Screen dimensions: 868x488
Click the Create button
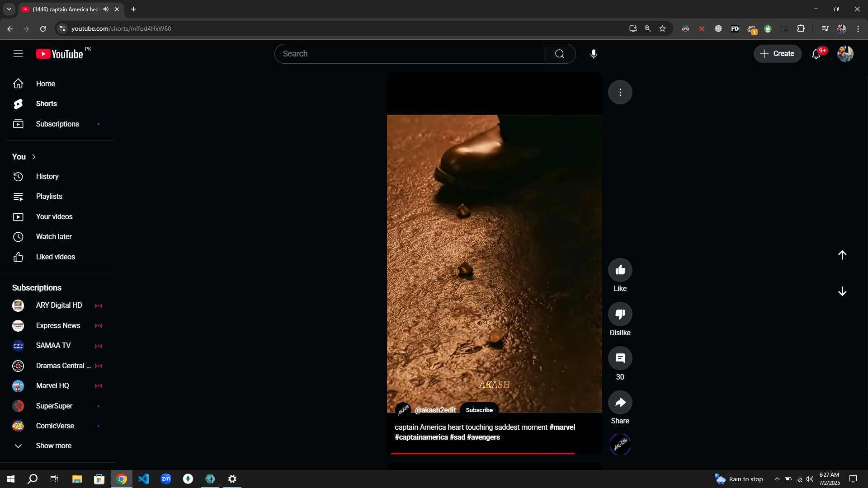[x=777, y=54]
